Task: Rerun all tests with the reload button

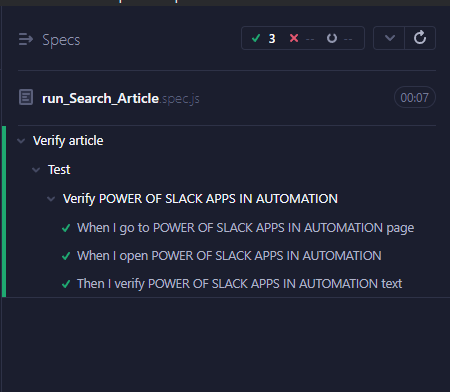Action: tap(420, 38)
